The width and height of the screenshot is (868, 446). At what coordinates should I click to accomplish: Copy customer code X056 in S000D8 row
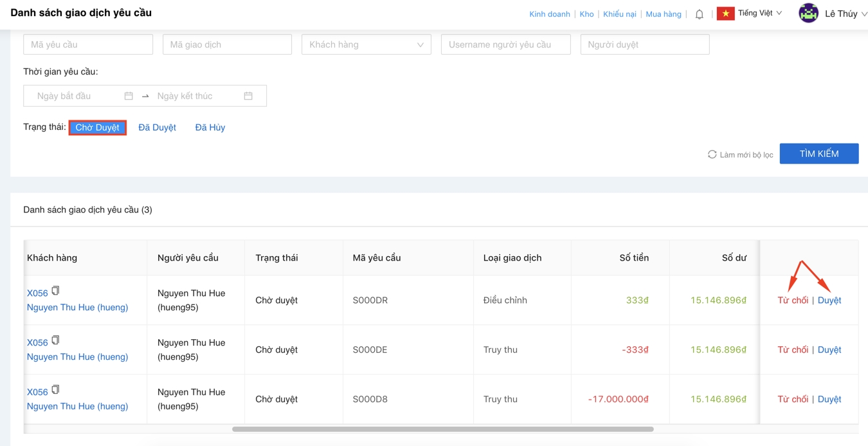pyautogui.click(x=56, y=390)
